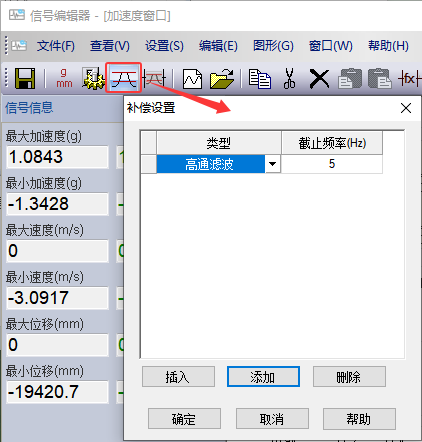Open the 帮助(H) menu

pos(388,46)
